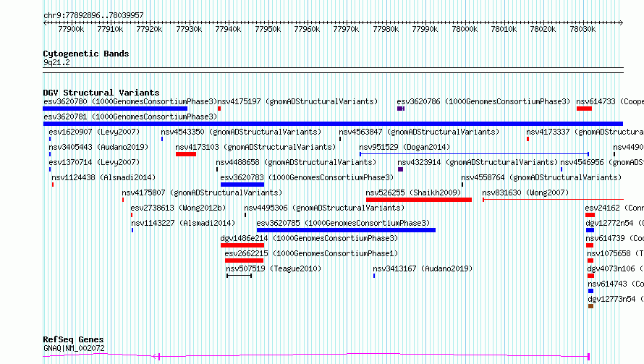Image resolution: width=644 pixels, height=364 pixels.
Task: Click the dgv12773n54 brown variant marker
Action: 590,306
